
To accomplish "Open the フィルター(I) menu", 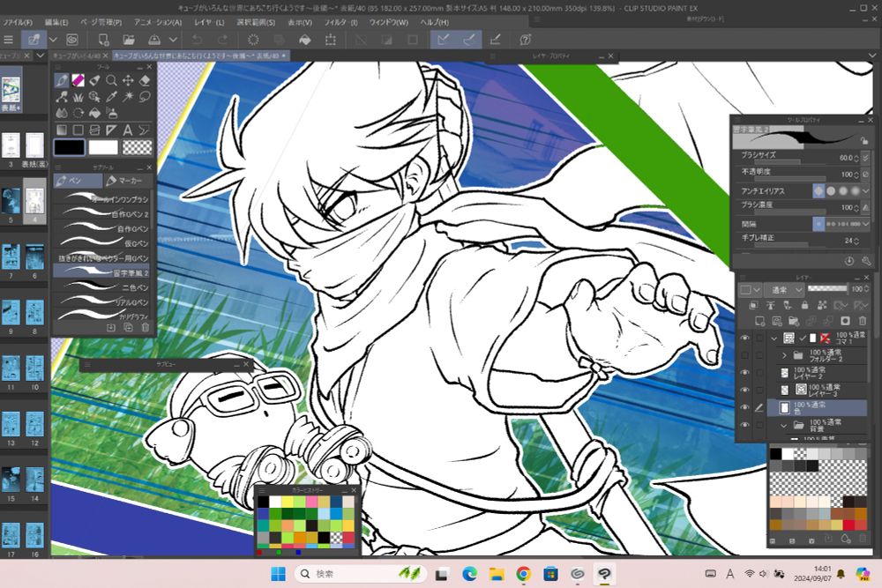I will [340, 22].
